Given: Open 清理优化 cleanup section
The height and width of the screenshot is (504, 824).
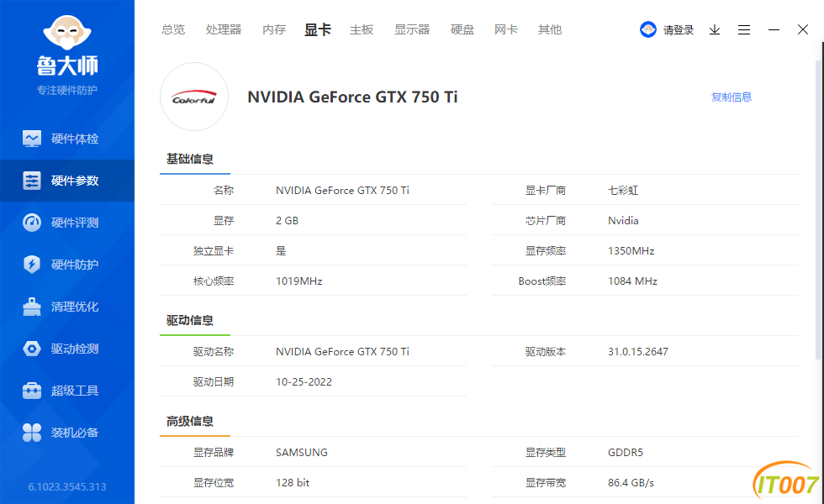Looking at the screenshot, I should pos(67,307).
